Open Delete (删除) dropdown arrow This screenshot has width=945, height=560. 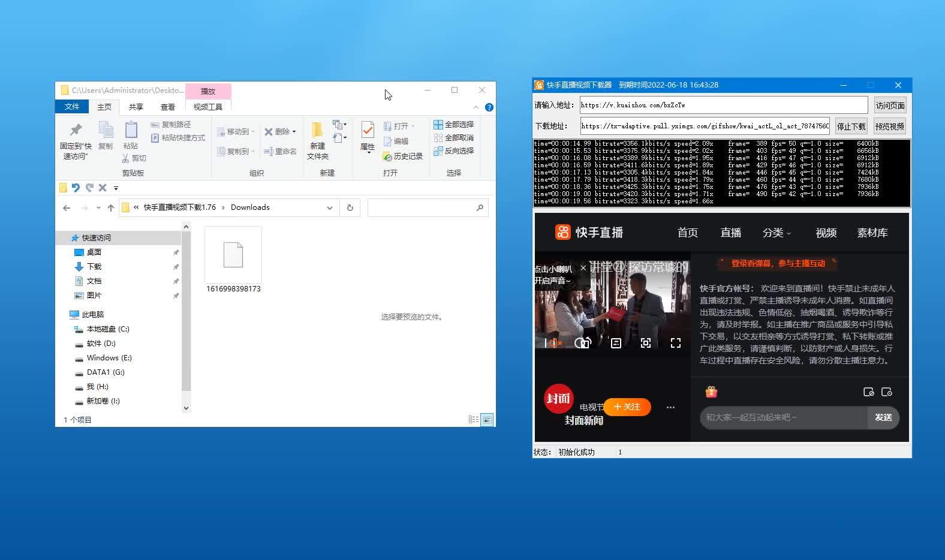pyautogui.click(x=294, y=132)
